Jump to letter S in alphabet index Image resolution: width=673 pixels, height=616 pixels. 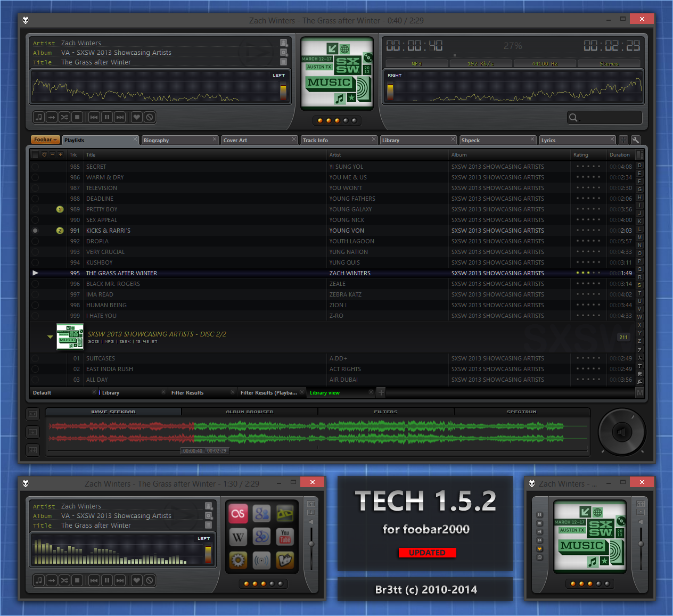(639, 285)
